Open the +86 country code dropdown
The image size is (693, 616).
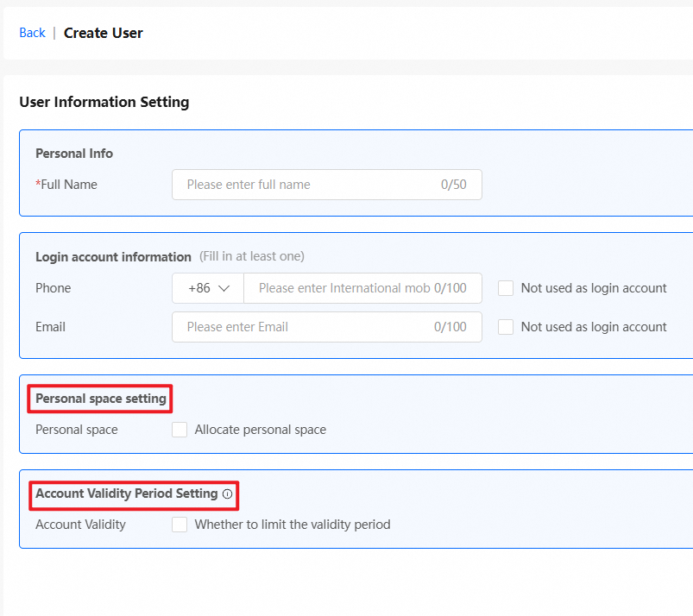click(x=208, y=288)
